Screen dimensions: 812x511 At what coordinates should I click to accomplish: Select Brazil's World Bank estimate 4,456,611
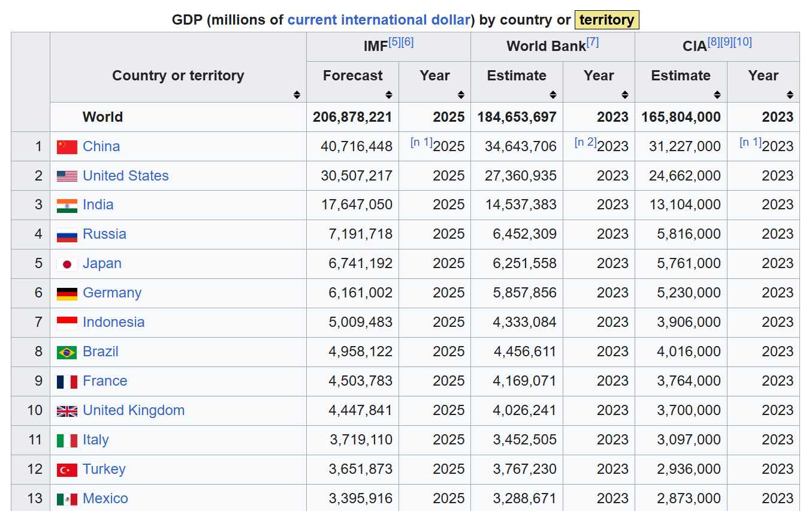tap(525, 351)
